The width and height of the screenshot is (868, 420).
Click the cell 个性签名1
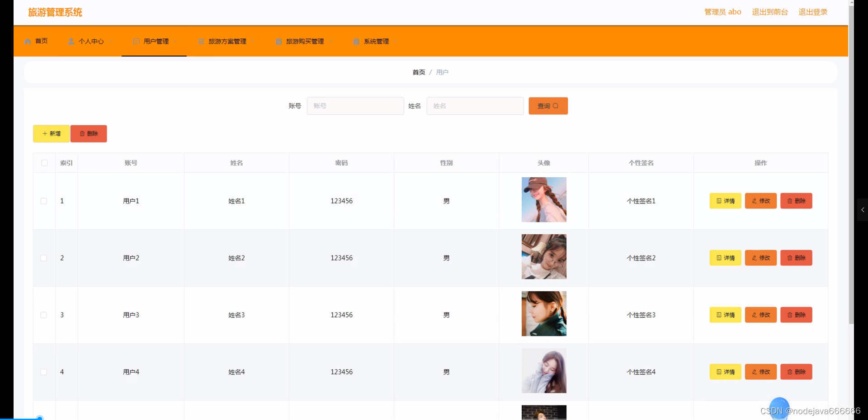pyautogui.click(x=641, y=201)
